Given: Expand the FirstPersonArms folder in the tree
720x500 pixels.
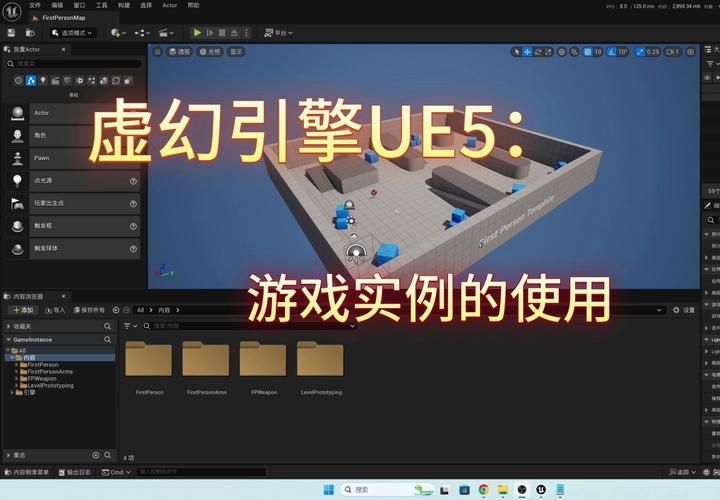Looking at the screenshot, I should 17,371.
